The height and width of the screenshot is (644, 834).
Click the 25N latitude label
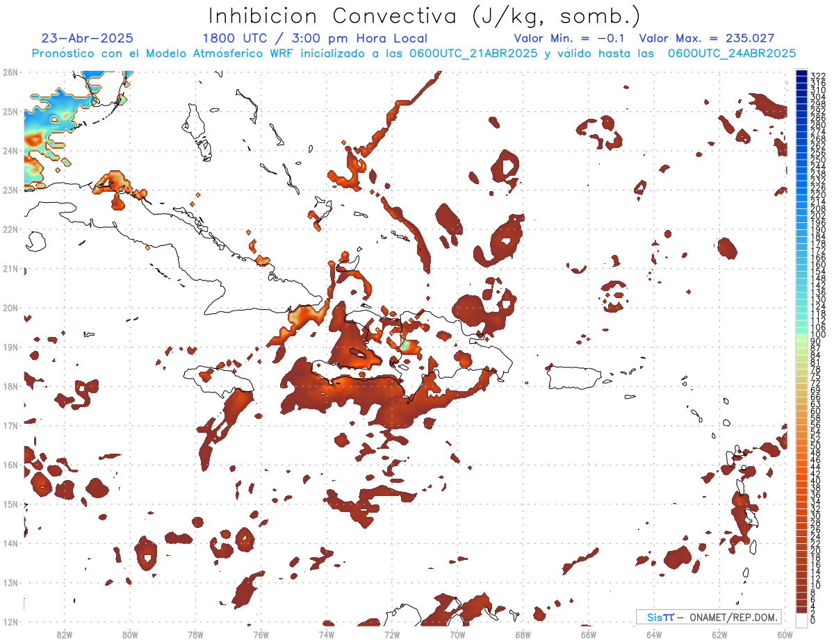10,111
